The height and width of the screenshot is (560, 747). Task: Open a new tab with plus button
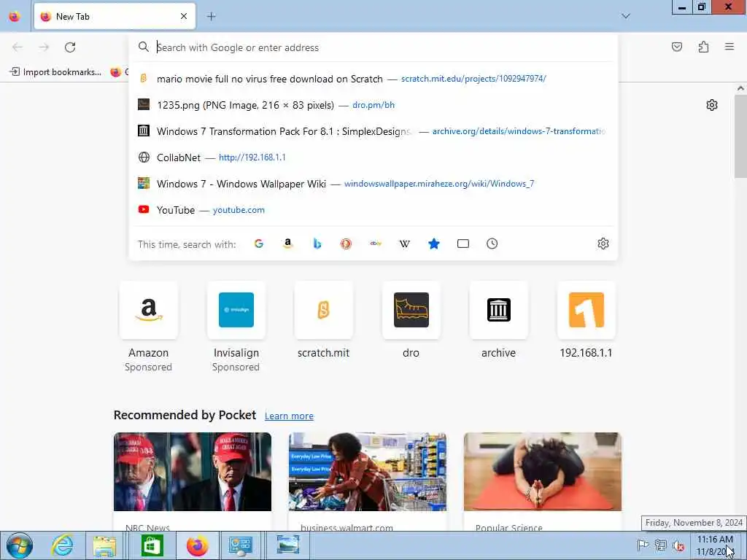coord(212,16)
